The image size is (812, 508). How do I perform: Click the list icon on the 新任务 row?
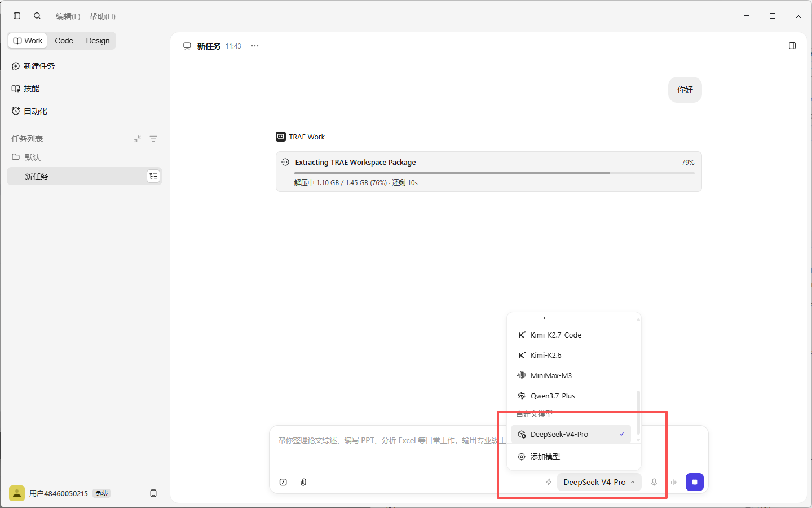tap(153, 176)
